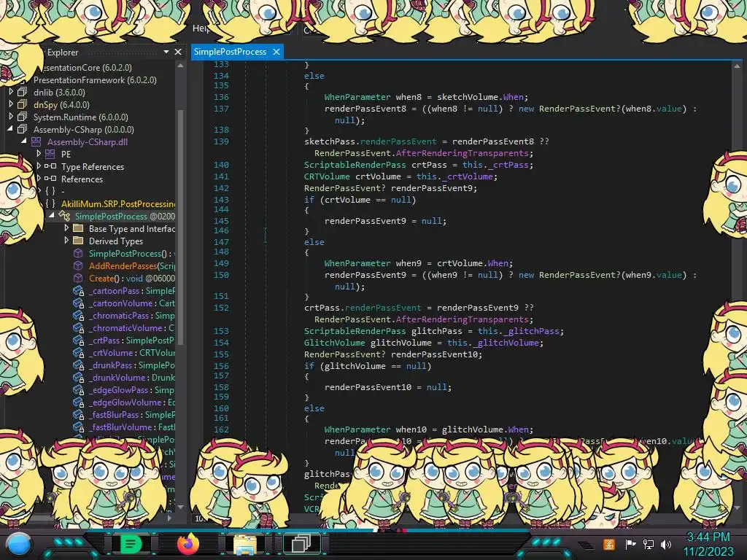Open File Explorer from the taskbar
Viewport: 747px width, 560px height.
(x=245, y=544)
